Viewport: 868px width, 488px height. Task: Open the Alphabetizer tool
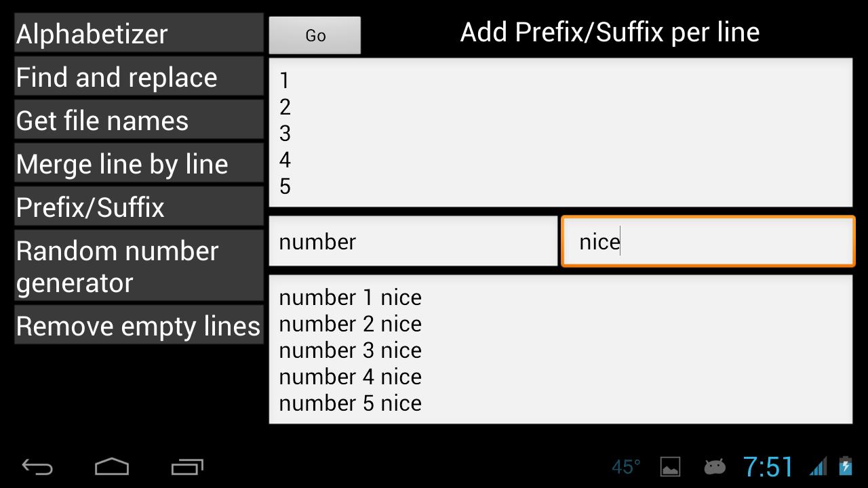[x=138, y=33]
